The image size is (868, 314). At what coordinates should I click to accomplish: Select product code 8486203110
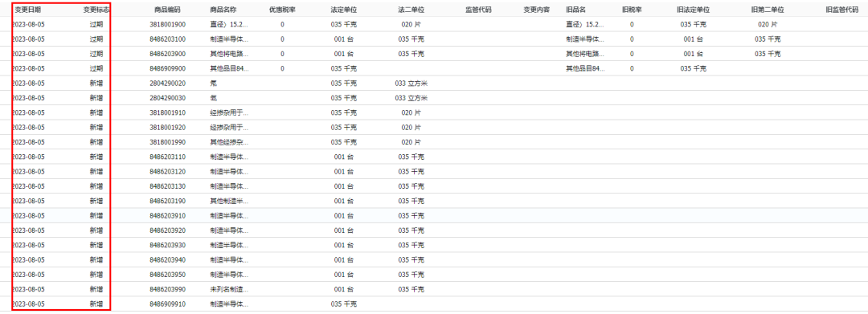168,157
